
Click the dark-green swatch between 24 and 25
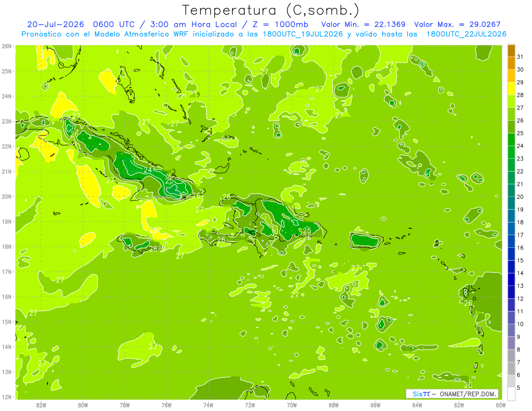(x=511, y=140)
